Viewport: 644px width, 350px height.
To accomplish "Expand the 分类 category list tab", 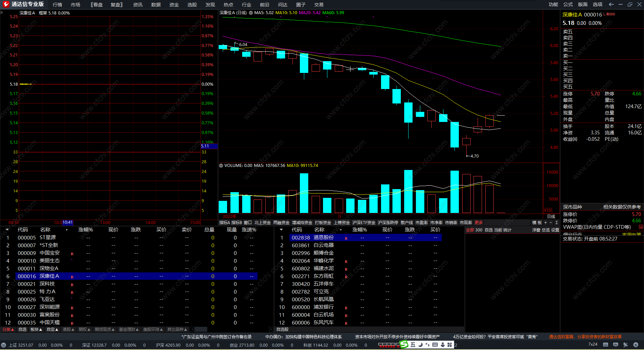I will click(8, 330).
